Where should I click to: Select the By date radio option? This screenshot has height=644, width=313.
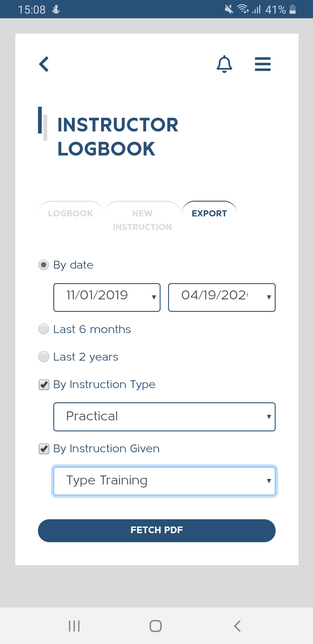[44, 265]
